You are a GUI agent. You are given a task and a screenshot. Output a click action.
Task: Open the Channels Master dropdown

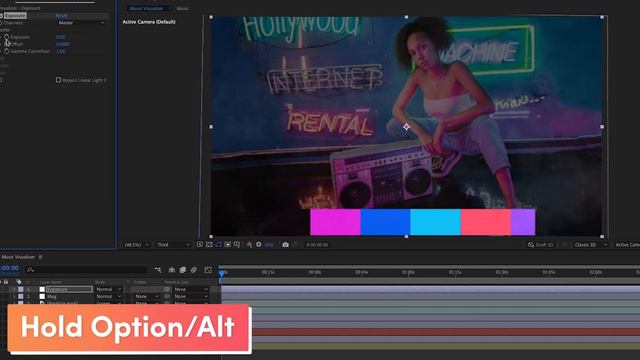coord(81,23)
